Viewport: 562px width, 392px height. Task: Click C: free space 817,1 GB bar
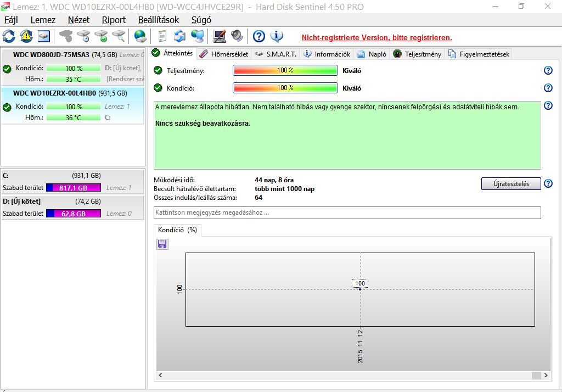(74, 188)
